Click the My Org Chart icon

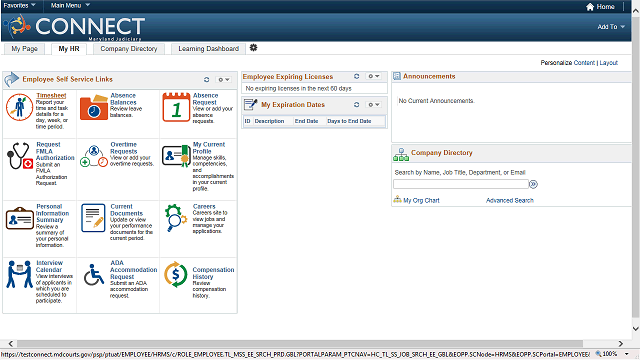[x=397, y=200]
